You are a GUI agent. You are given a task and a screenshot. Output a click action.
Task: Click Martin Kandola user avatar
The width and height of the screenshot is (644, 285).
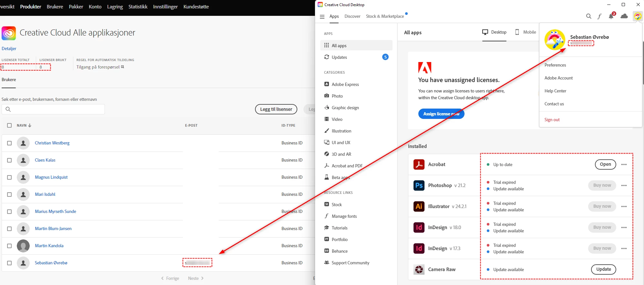(x=23, y=246)
